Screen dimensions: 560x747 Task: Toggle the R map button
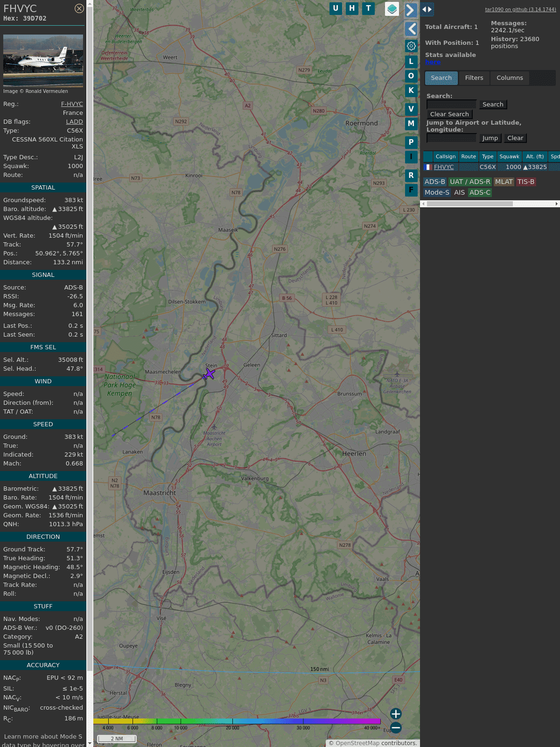point(411,175)
